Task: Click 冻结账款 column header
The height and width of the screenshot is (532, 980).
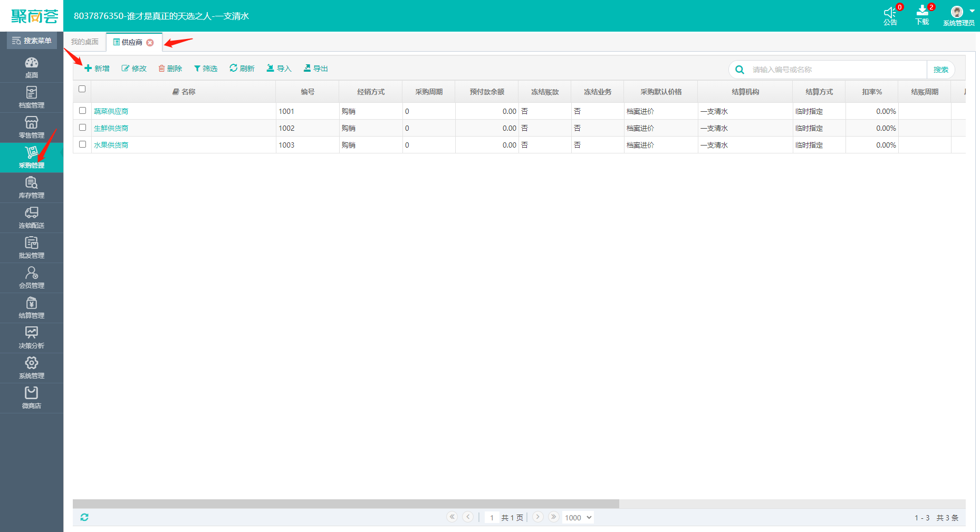Action: pos(545,92)
